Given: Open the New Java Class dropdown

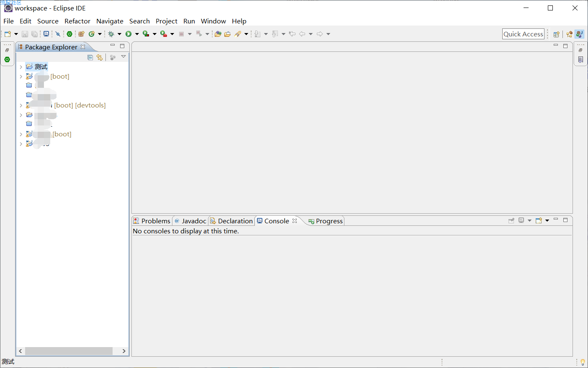Looking at the screenshot, I should [100, 34].
